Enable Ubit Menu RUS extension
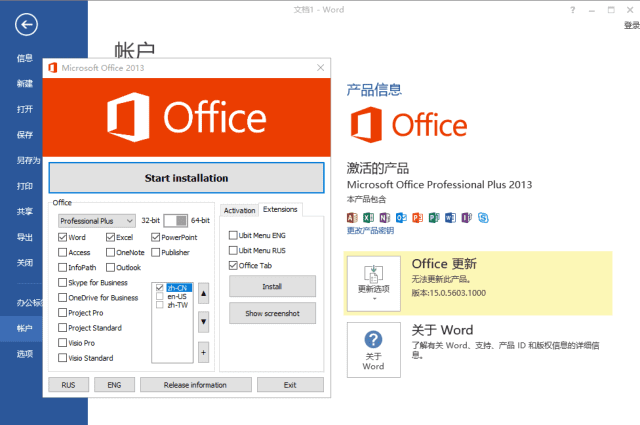The image size is (640, 425). [233, 250]
